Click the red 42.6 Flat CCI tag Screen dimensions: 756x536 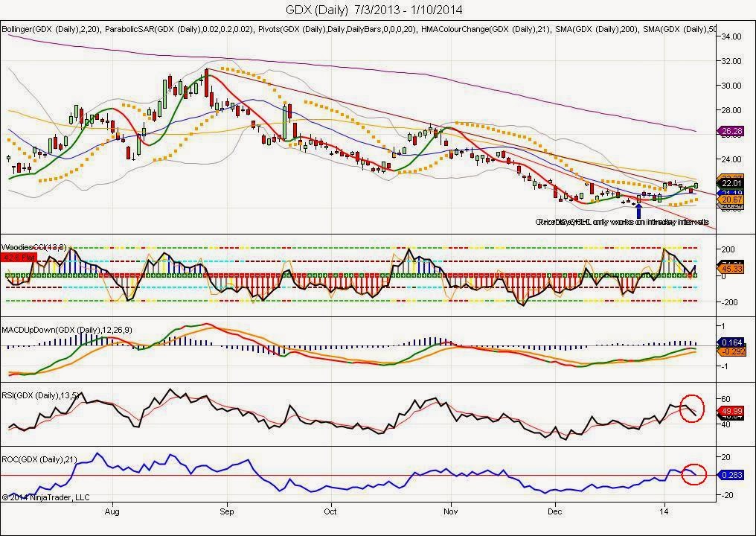(x=19, y=258)
